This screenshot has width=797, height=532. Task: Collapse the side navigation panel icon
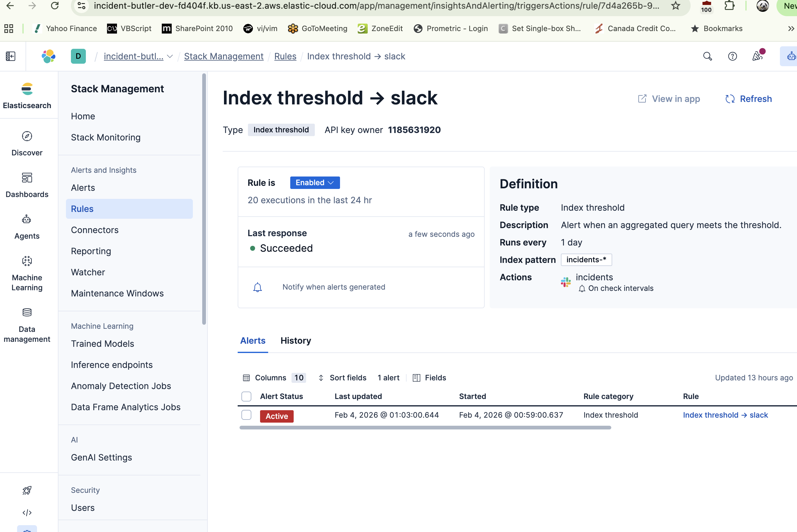[x=11, y=56]
